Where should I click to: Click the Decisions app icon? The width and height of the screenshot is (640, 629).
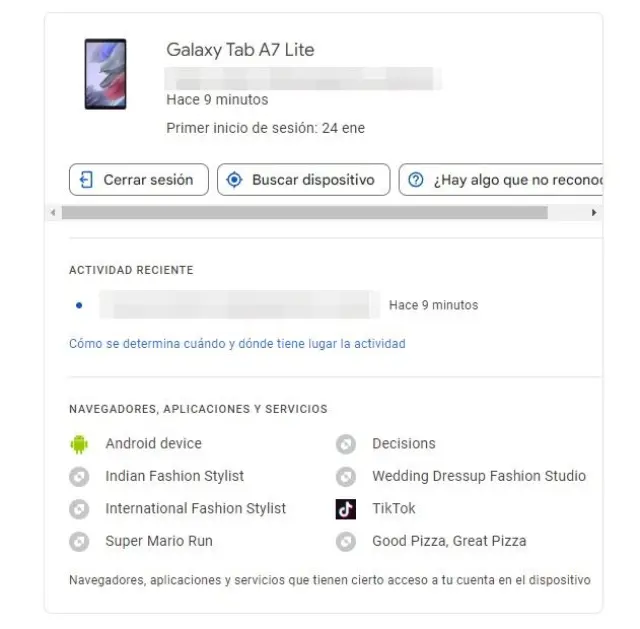click(x=346, y=444)
